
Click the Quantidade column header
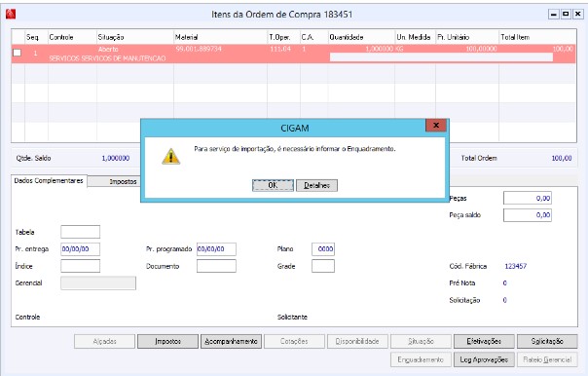[361, 37]
